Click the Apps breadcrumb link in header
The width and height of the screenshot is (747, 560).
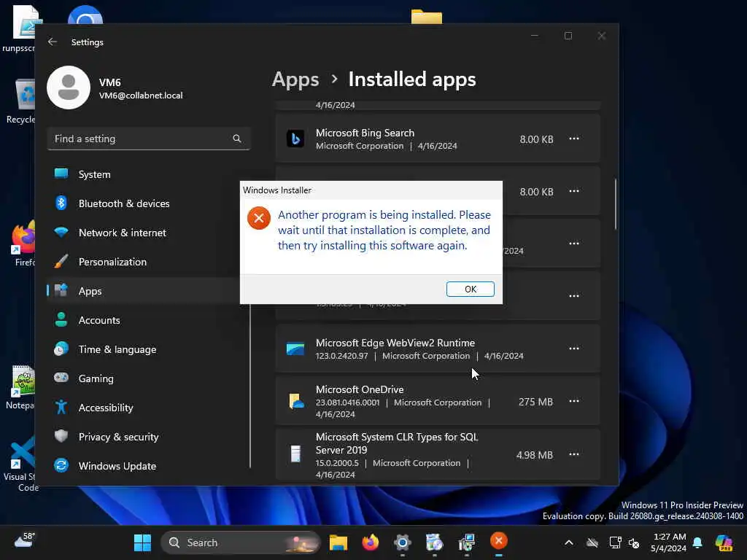click(x=295, y=79)
